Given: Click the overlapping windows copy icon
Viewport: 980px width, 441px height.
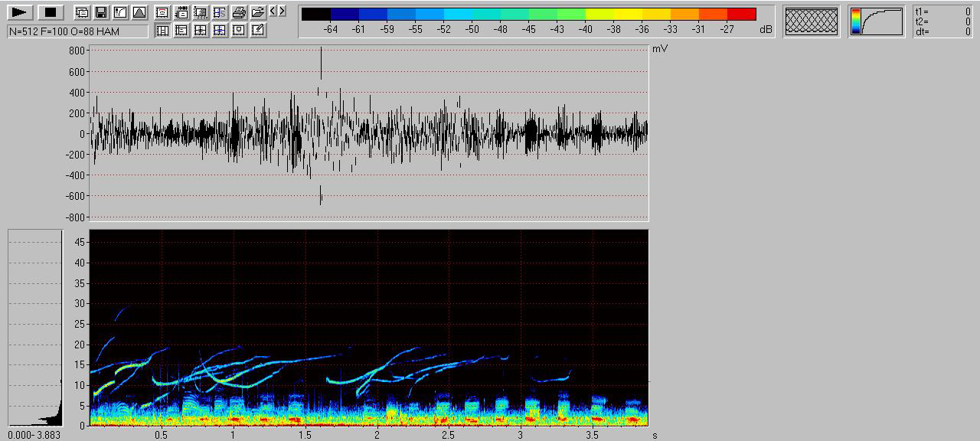Looking at the screenshot, I should point(82,12).
